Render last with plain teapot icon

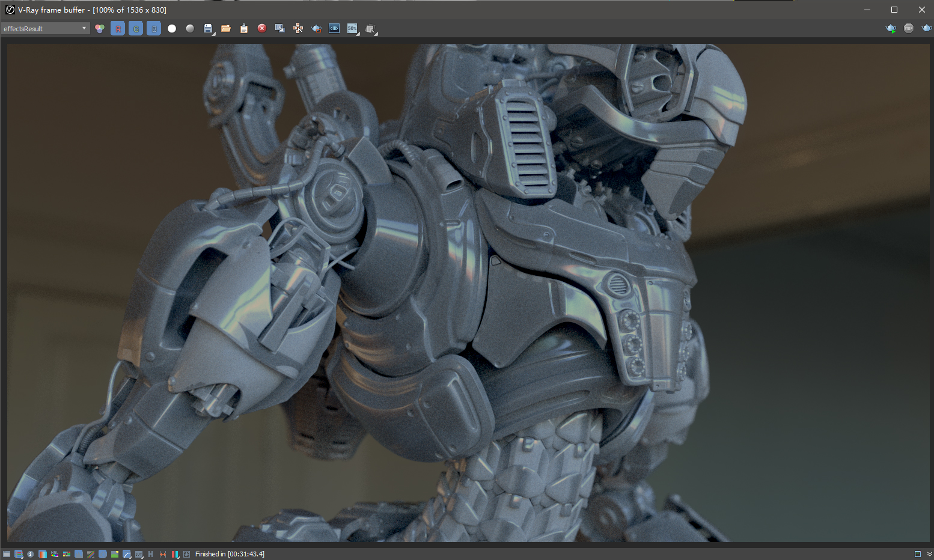pyautogui.click(x=927, y=28)
